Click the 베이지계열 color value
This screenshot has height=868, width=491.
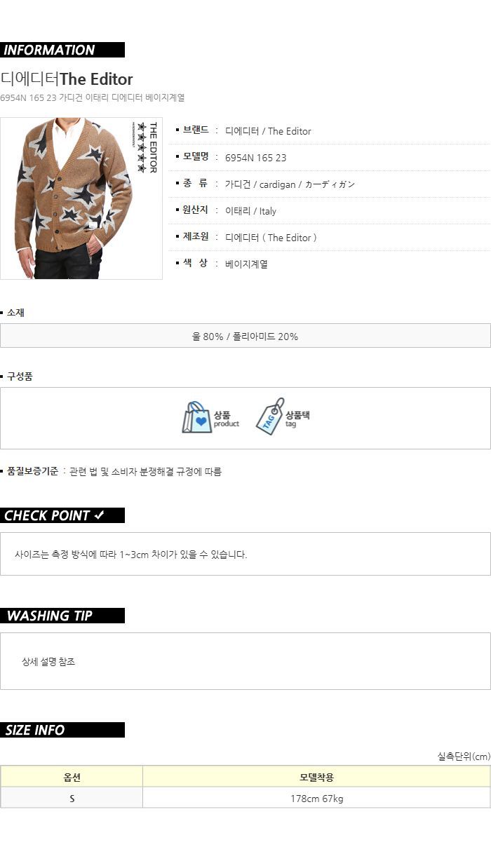coord(246,264)
